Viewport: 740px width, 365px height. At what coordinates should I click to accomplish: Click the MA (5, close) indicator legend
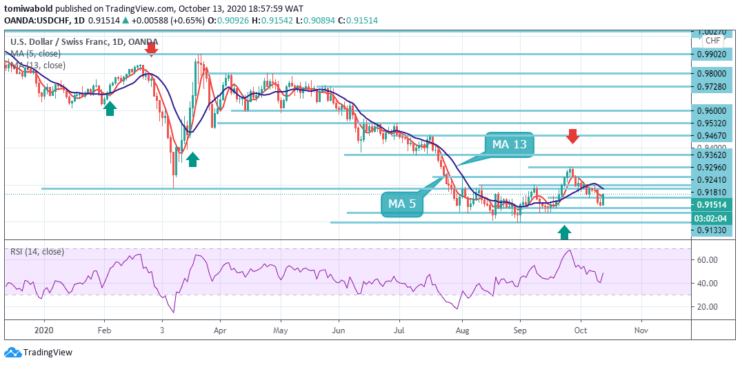coord(37,53)
